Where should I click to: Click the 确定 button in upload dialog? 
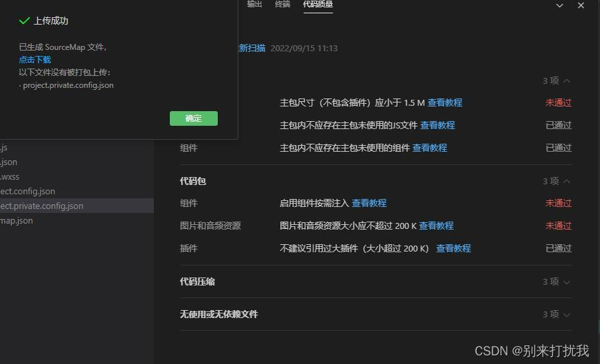(194, 118)
